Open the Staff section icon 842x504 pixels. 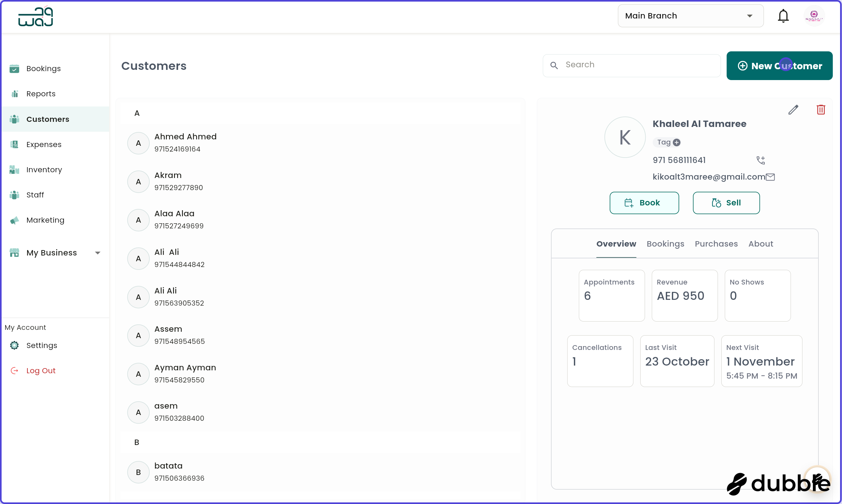[15, 195]
